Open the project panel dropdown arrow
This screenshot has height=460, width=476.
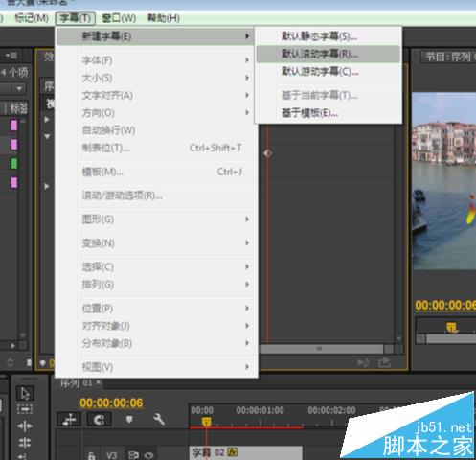click(19, 88)
